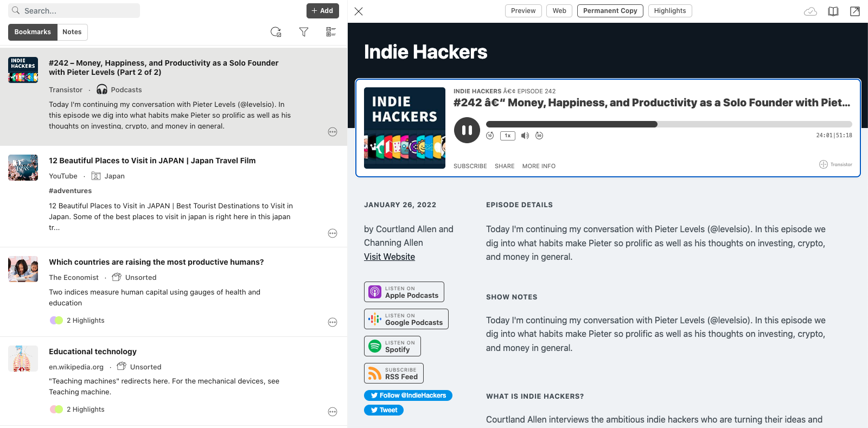Open the filter funnel icon

304,32
